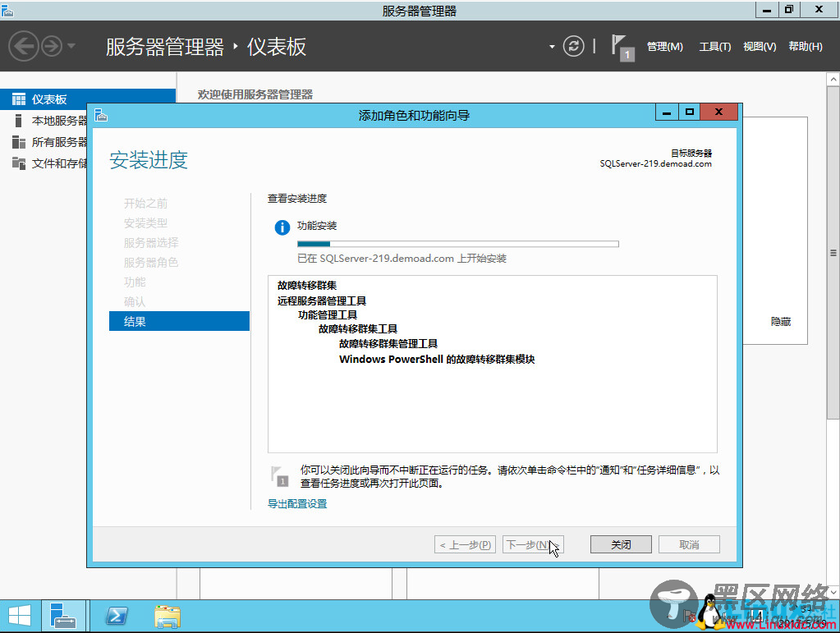Click the 导出配置设置 link
Viewport: 840px width, 633px height.
(297, 503)
